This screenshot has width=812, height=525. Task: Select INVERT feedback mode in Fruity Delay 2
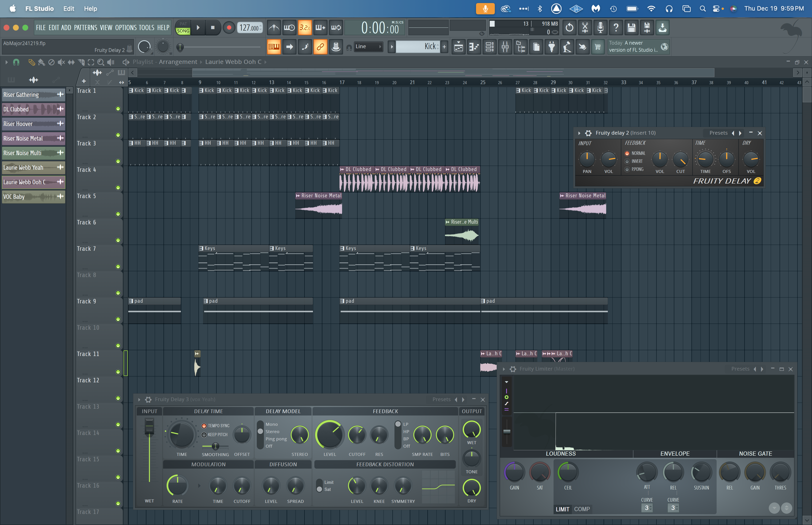(x=627, y=161)
